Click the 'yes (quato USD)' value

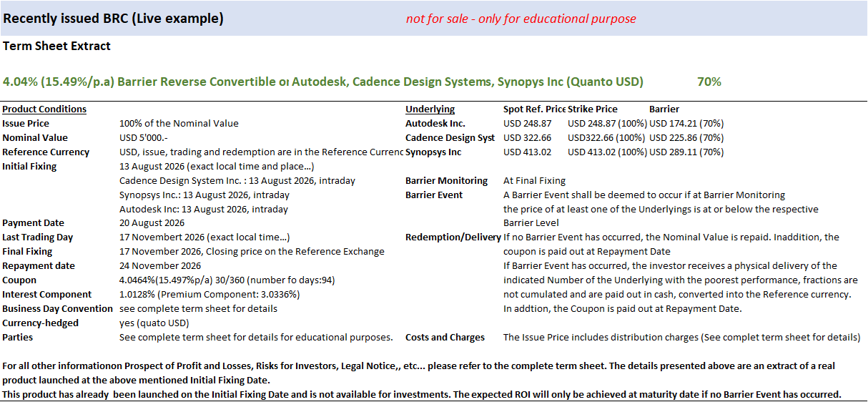(154, 323)
